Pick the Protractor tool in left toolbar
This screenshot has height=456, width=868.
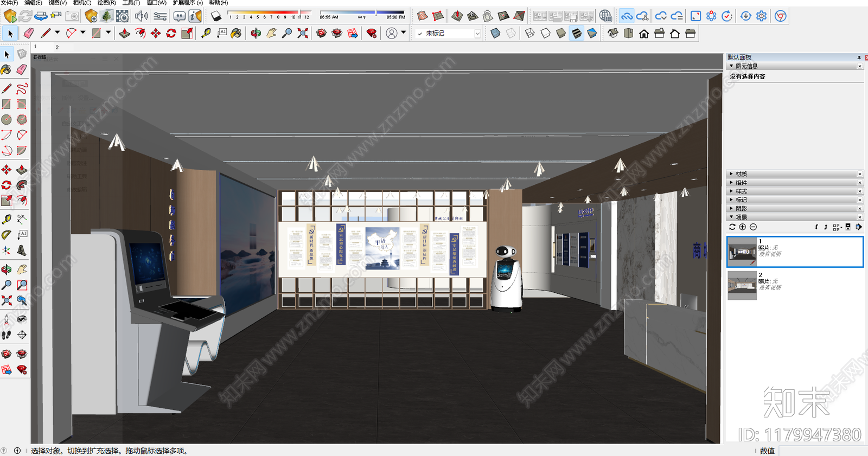[x=7, y=235]
